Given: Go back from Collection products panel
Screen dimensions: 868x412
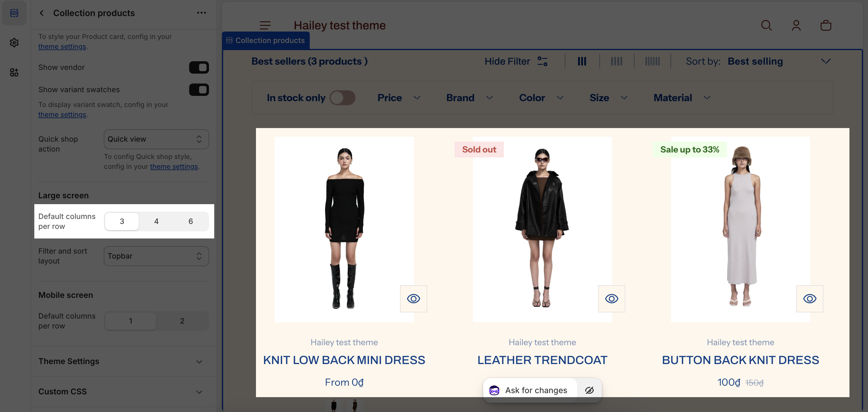Looking at the screenshot, I should tap(42, 13).
